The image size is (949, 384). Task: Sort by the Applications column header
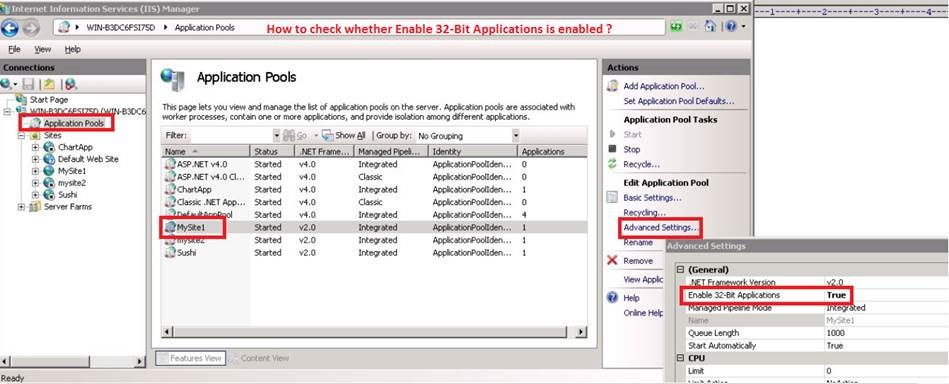(552, 151)
